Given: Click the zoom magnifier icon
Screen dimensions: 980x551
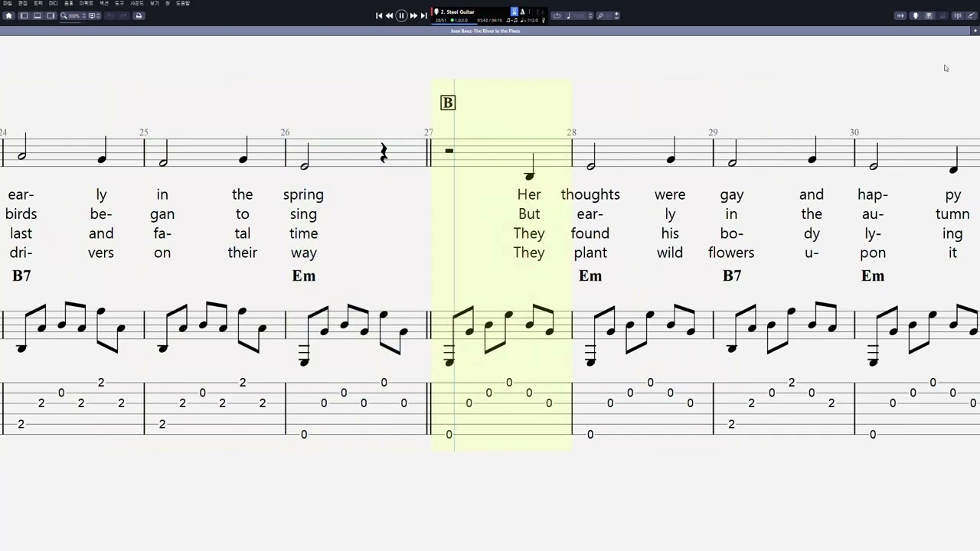Looking at the screenshot, I should click(x=64, y=15).
